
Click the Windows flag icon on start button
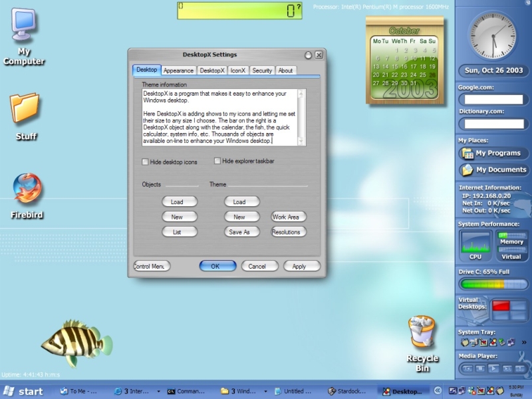tap(9, 391)
